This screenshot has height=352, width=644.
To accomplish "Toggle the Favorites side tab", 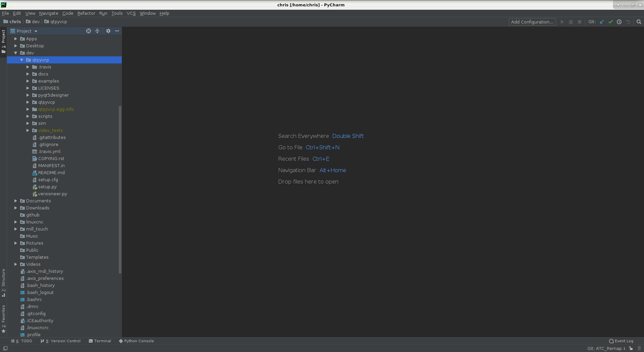I will click(3, 319).
